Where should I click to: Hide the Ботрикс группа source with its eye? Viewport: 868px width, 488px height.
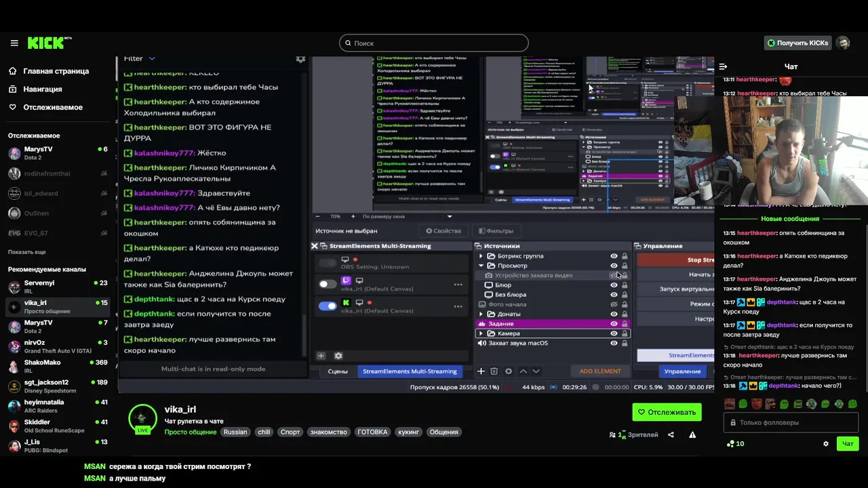(614, 256)
